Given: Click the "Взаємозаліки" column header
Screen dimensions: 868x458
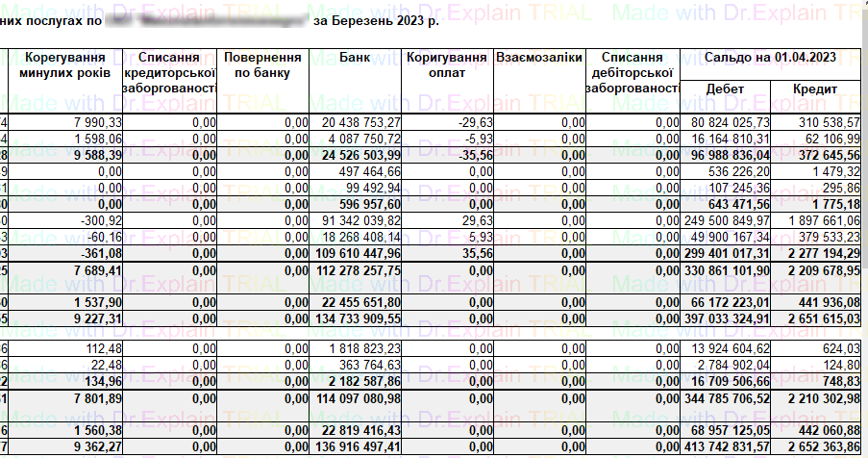Looking at the screenshot, I should (x=538, y=58).
